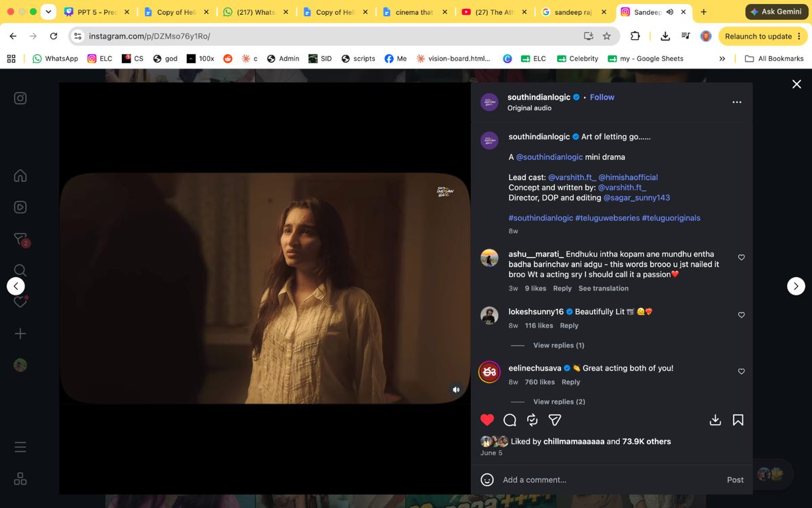The width and height of the screenshot is (812, 508).
Task: View the 116 likes on the lokeshsunny16 comment
Action: (x=539, y=326)
